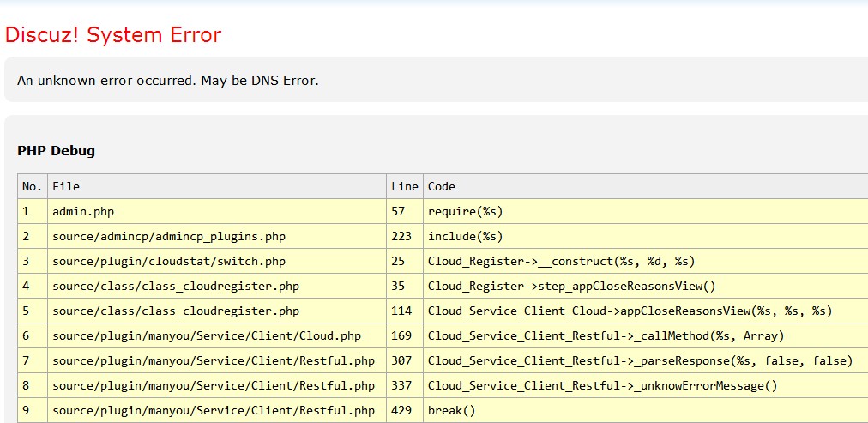
Task: Select the Client/Cloud.php file cell
Action: (207, 335)
